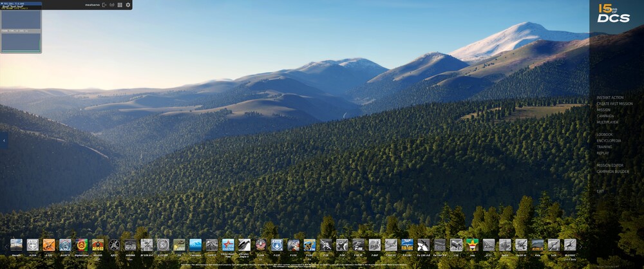This screenshot has height=269, width=644.
Task: Expand the left side panel arrow
Action: [x=4, y=140]
